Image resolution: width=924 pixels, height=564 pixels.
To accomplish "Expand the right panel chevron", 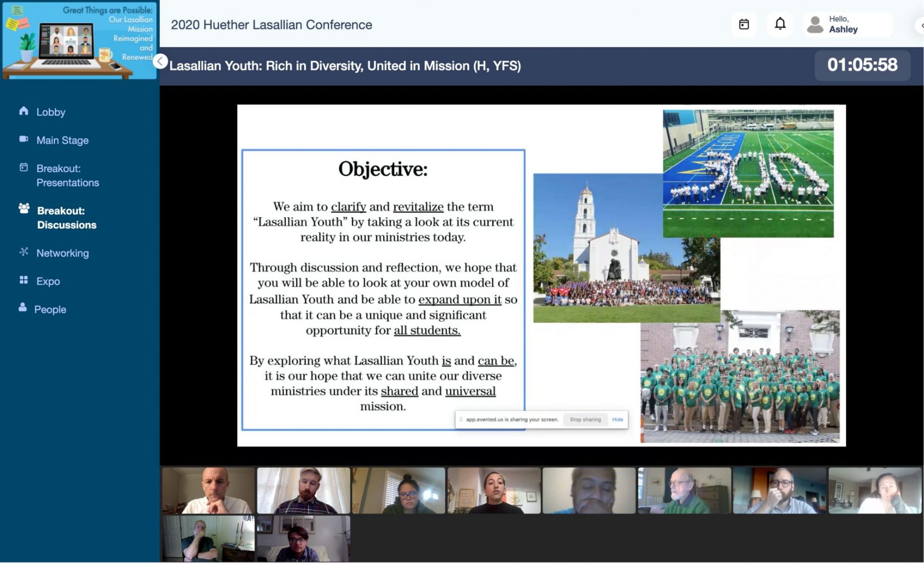I will click(921, 25).
